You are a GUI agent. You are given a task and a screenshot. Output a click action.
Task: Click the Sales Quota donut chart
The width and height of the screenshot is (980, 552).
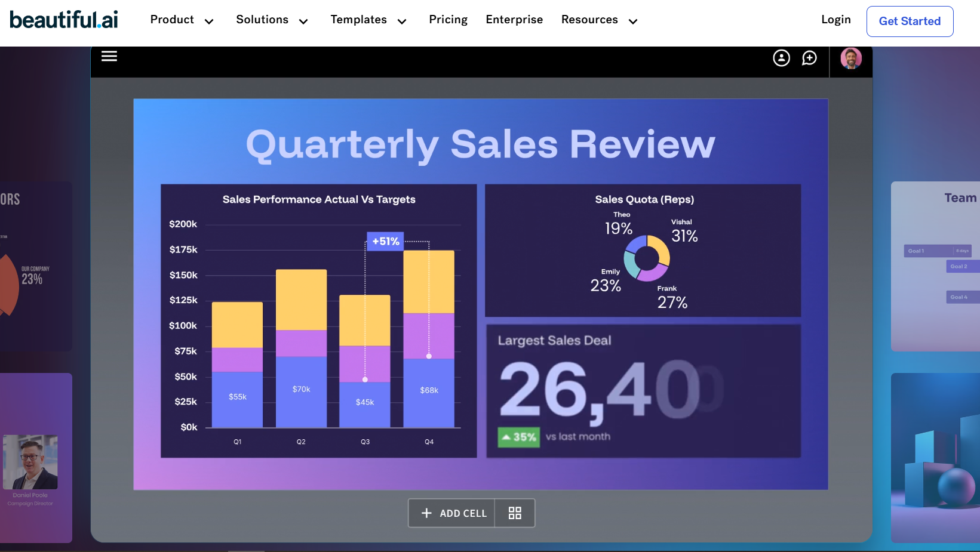tap(646, 258)
